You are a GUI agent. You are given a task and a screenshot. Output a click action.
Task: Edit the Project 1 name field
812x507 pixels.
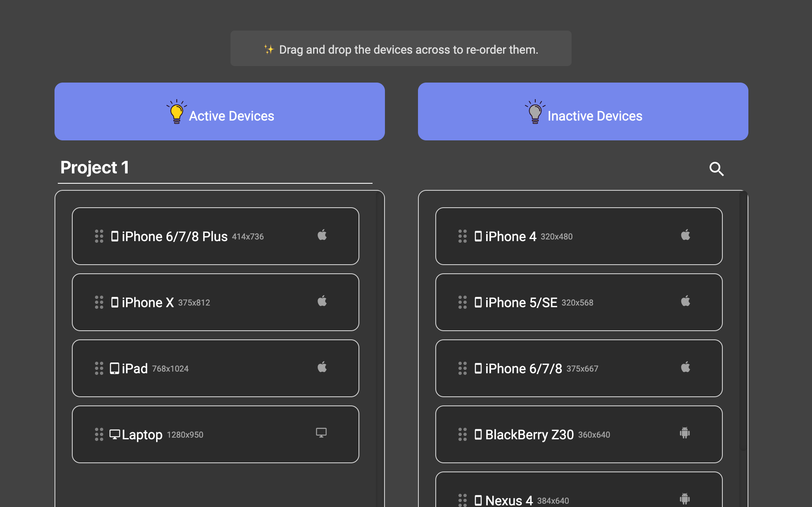coord(215,168)
